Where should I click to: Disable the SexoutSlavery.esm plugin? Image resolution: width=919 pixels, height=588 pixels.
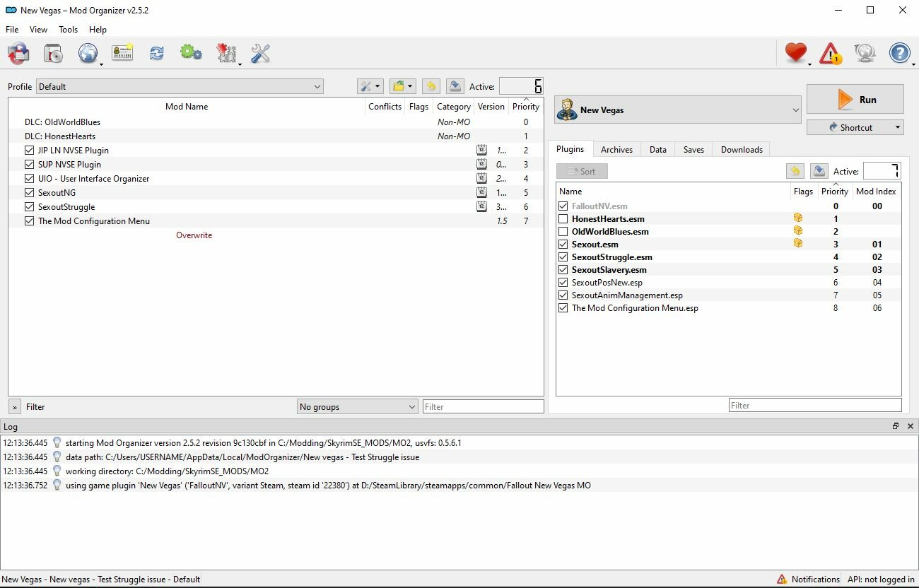click(x=563, y=270)
